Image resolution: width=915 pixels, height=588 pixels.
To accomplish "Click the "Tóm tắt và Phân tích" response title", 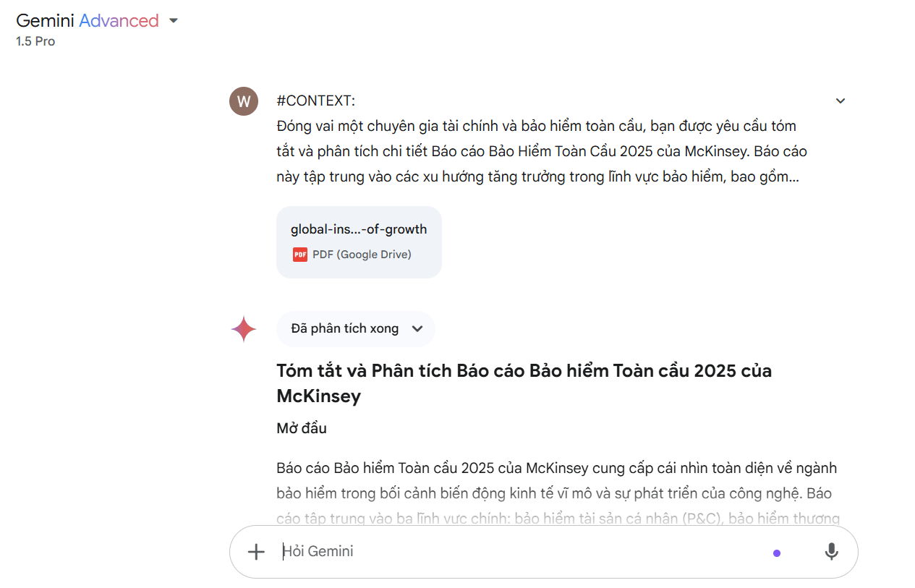I will pos(524,383).
